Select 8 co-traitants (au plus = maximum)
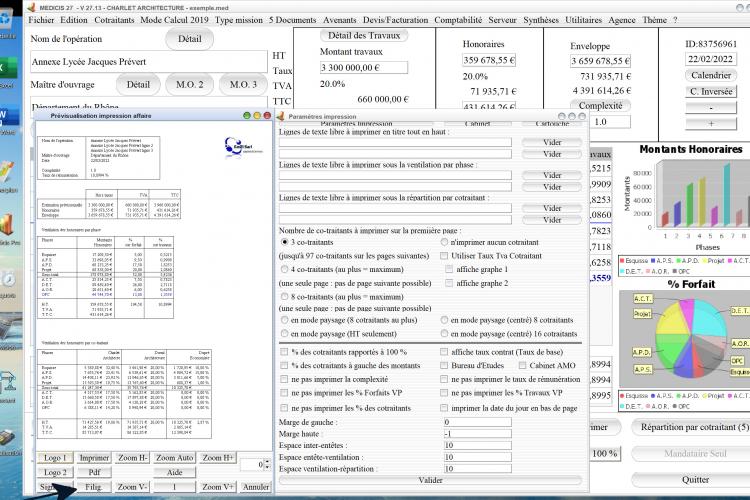The image size is (750, 500). pyautogui.click(x=285, y=297)
